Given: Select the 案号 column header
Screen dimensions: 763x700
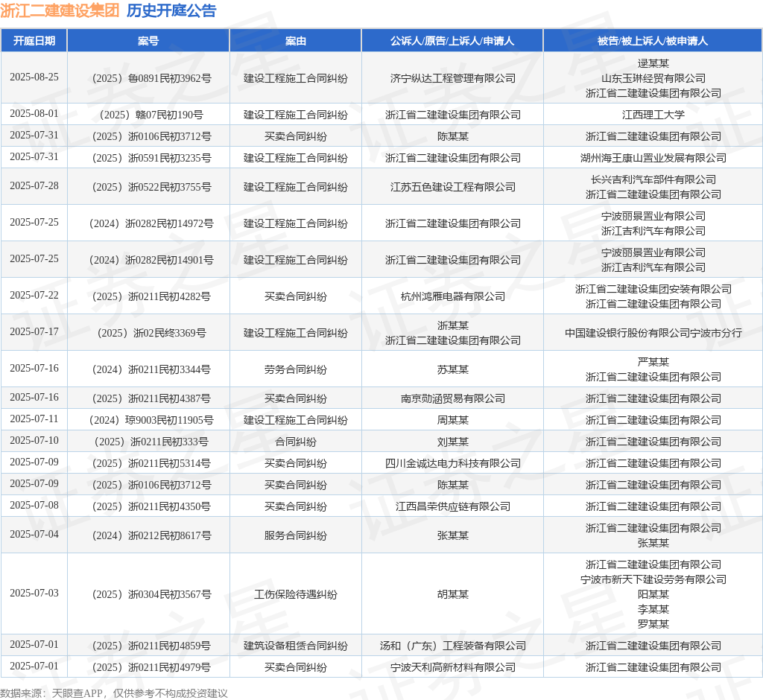Looking at the screenshot, I should [148, 41].
